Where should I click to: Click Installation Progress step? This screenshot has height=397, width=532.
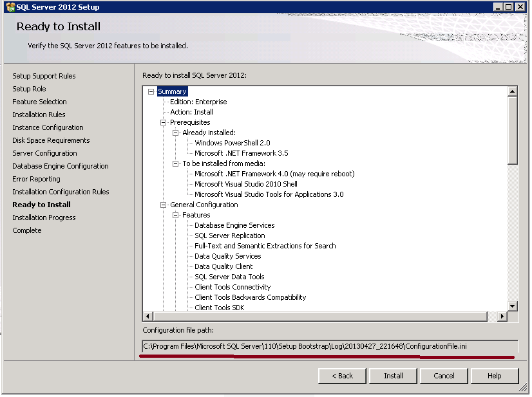pyautogui.click(x=44, y=217)
